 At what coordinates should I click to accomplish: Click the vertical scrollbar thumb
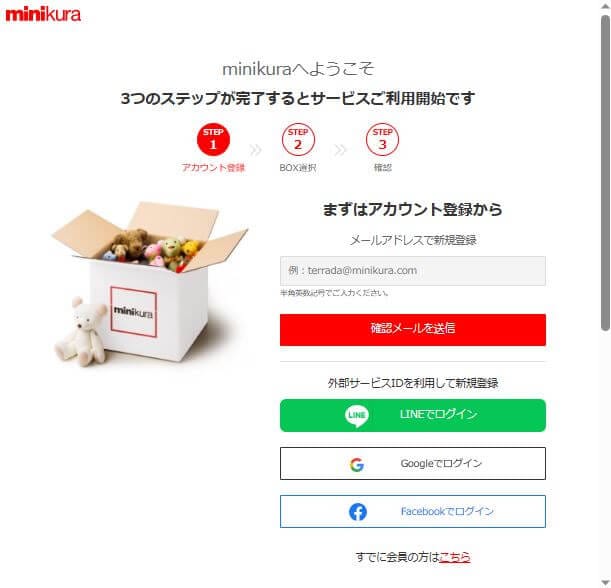click(605, 173)
